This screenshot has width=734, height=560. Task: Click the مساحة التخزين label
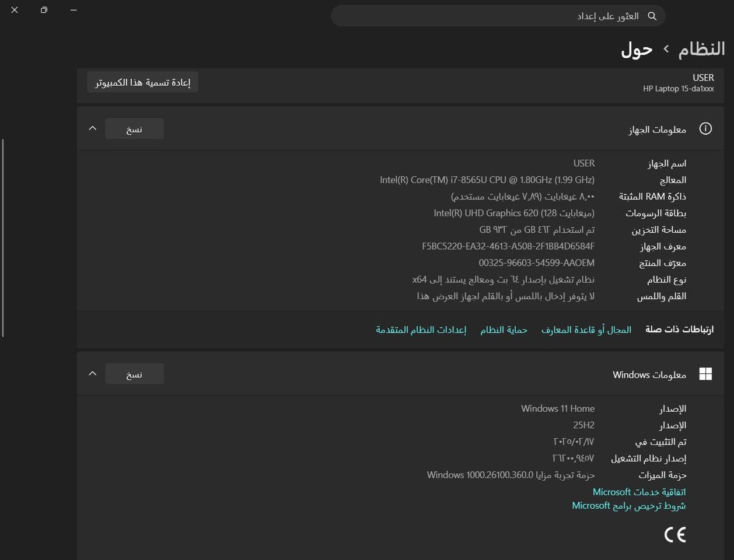point(659,230)
